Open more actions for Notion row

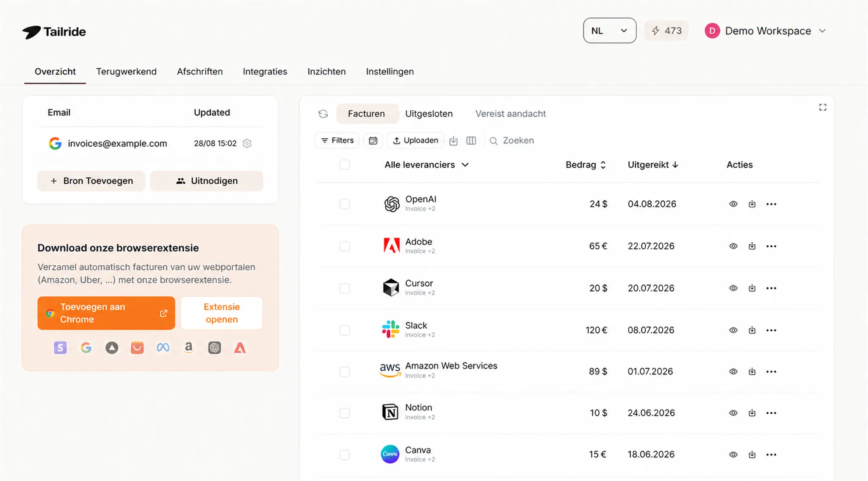(x=771, y=413)
